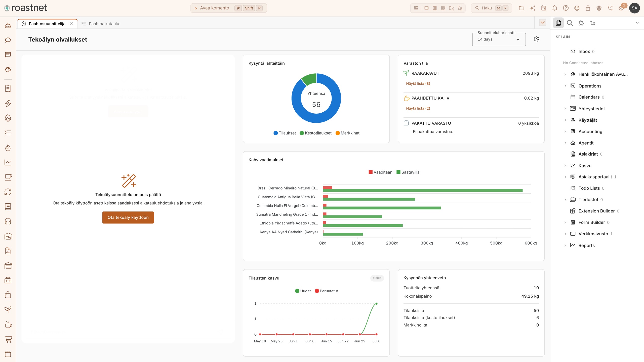
Task: Toggle the Vaaditaan series legend
Action: coord(380,172)
